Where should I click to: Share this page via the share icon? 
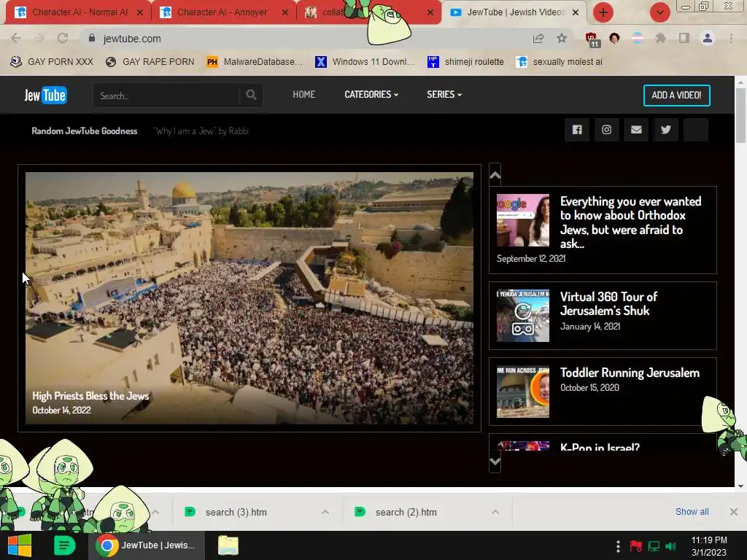coord(538,39)
